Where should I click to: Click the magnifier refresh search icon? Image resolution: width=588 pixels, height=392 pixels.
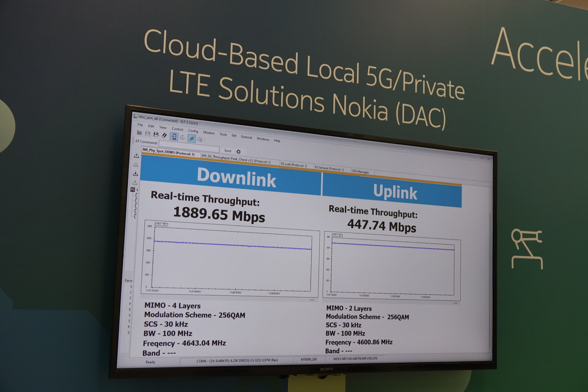pyautogui.click(x=200, y=140)
